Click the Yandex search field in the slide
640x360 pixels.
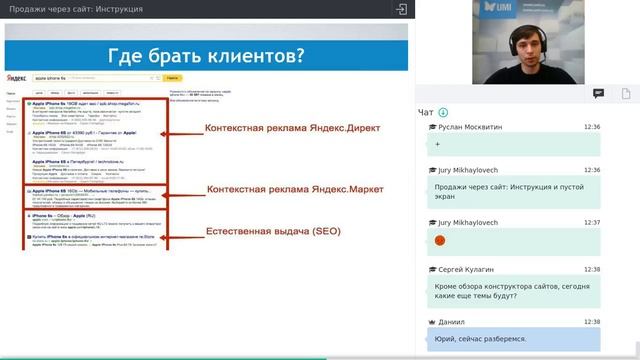pos(97,78)
